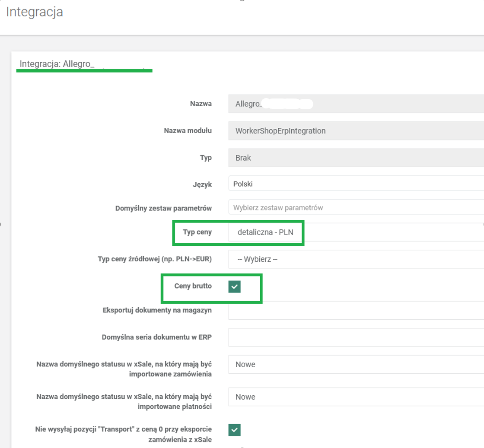Click the Ceny brutto label text
Screen dimensions: 484x448
tap(193, 286)
